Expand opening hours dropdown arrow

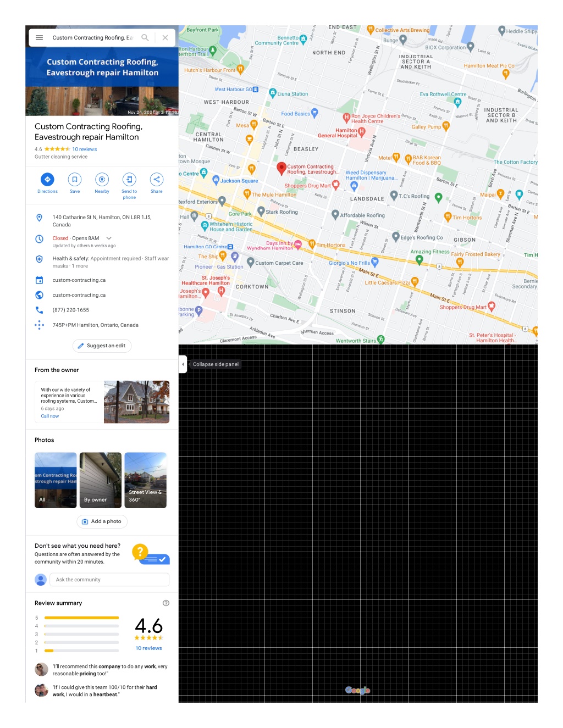(x=109, y=238)
